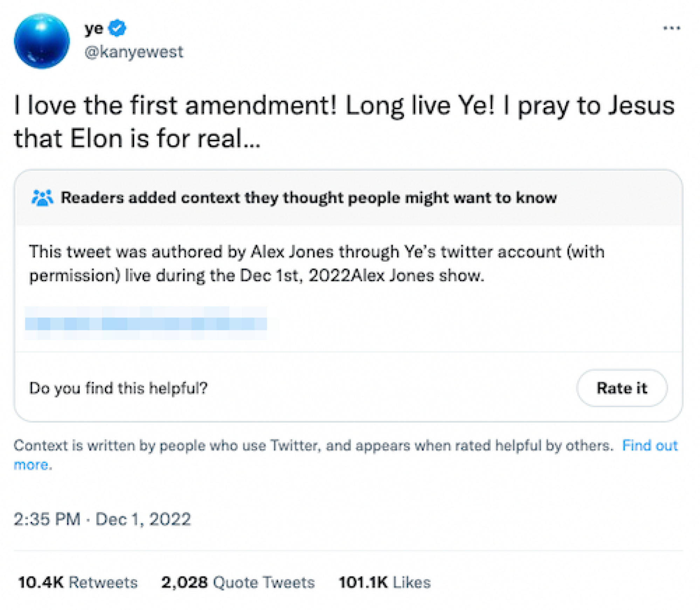The height and width of the screenshot is (610, 700).
Task: Click the blue verified badge next to ye
Action: tap(117, 29)
